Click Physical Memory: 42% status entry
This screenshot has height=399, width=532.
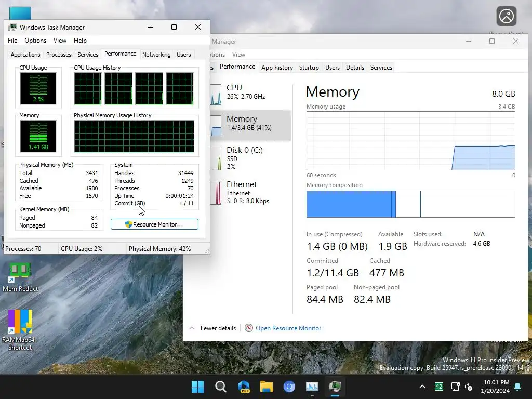[159, 249]
